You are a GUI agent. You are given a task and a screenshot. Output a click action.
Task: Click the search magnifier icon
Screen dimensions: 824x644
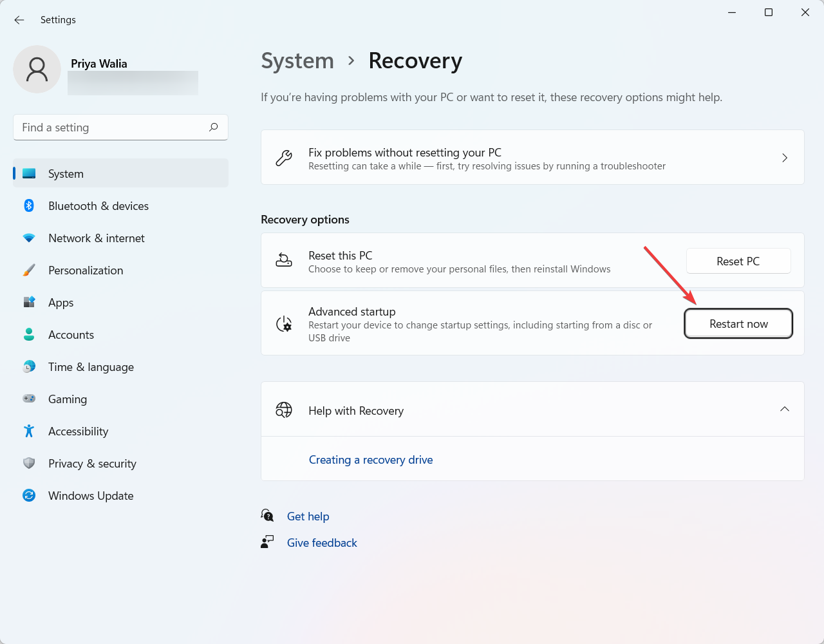click(214, 128)
